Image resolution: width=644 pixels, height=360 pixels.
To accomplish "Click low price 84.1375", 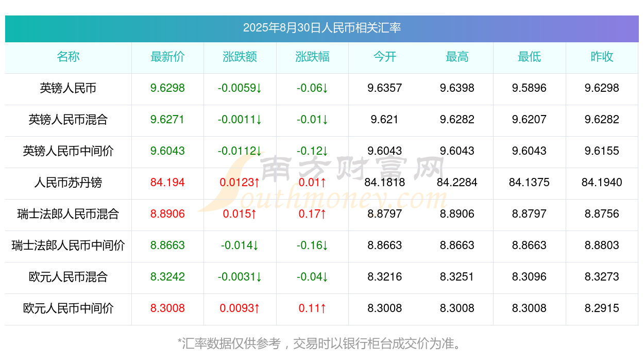I will coord(529,183).
